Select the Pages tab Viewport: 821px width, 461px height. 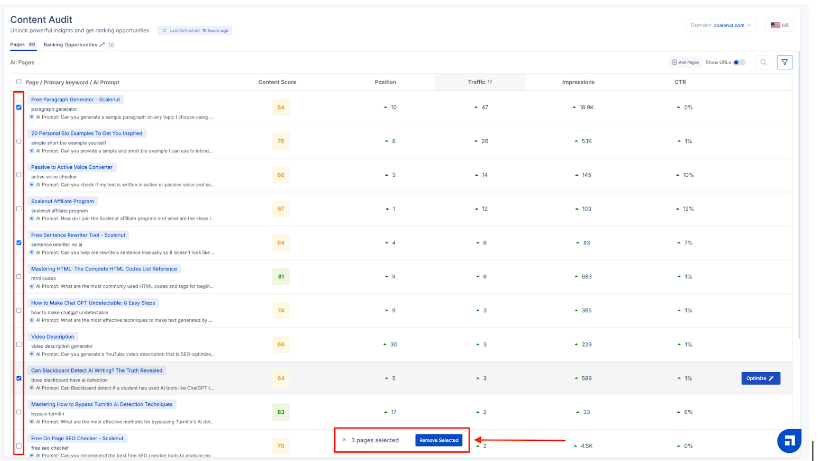pyautogui.click(x=22, y=45)
